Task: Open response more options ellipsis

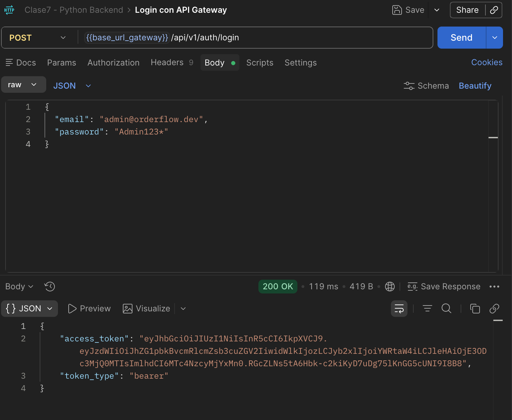Action: pyautogui.click(x=494, y=287)
